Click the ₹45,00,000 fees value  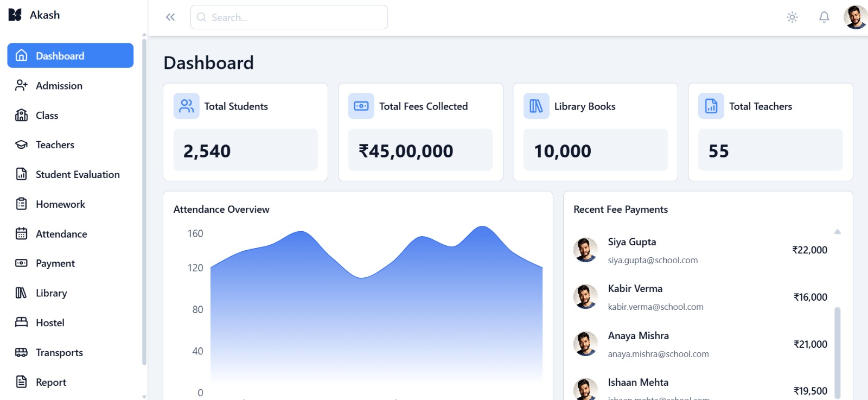[406, 151]
